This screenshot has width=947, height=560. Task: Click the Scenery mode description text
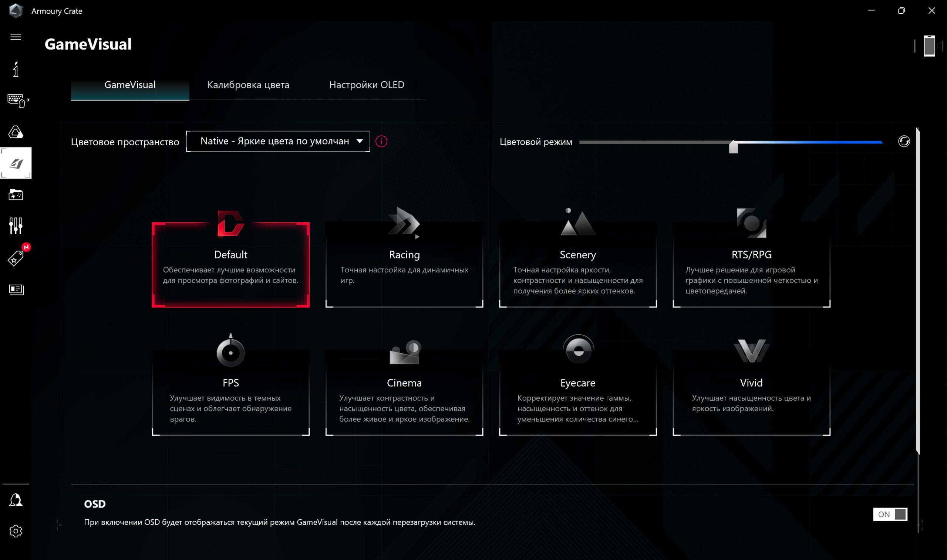[x=578, y=281]
